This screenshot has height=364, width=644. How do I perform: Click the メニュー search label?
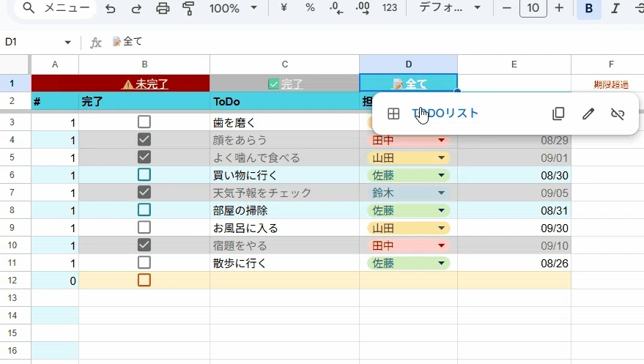pyautogui.click(x=67, y=8)
